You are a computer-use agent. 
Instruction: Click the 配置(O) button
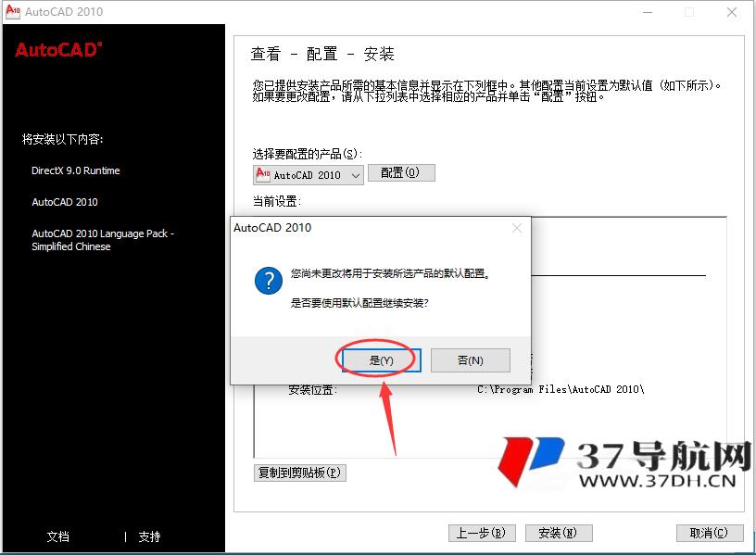click(x=402, y=173)
